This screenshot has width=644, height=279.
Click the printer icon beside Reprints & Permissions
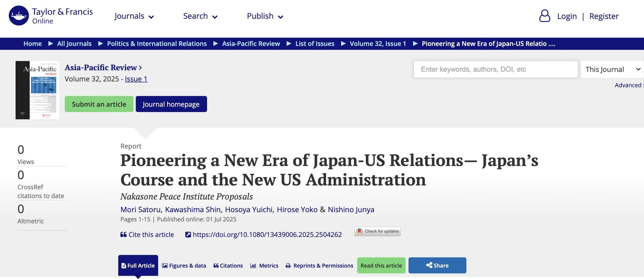[288, 266]
